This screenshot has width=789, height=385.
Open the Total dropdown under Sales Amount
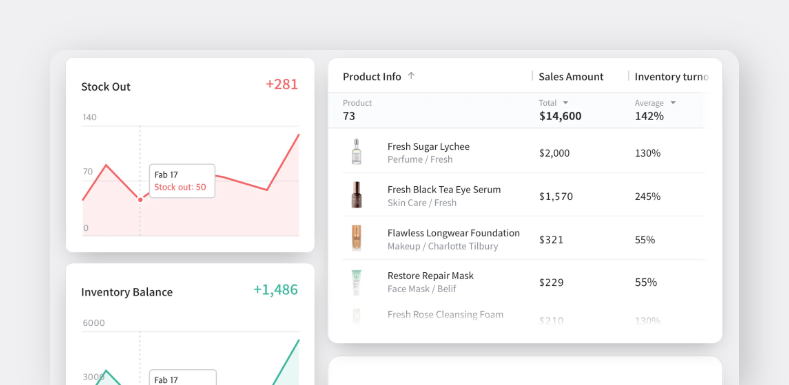tap(565, 103)
